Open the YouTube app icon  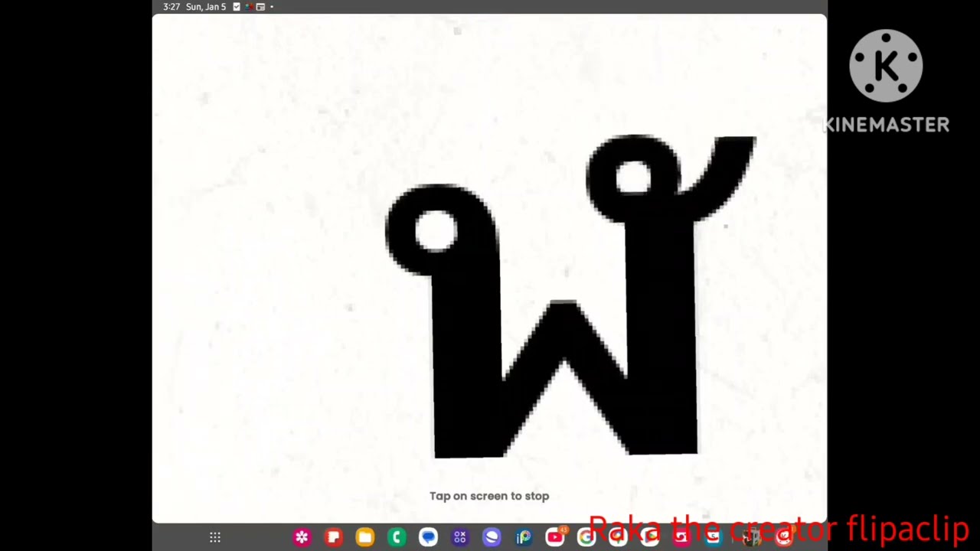(x=555, y=537)
